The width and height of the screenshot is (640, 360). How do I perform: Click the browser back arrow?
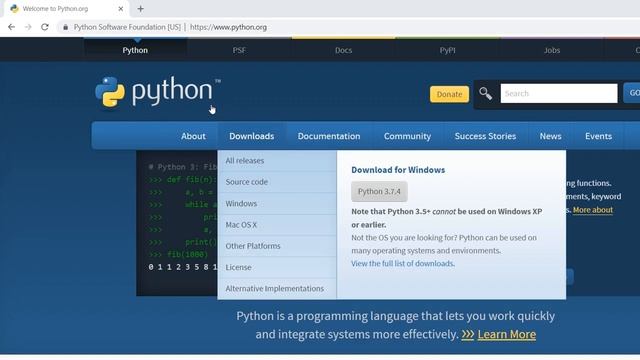[x=11, y=27]
